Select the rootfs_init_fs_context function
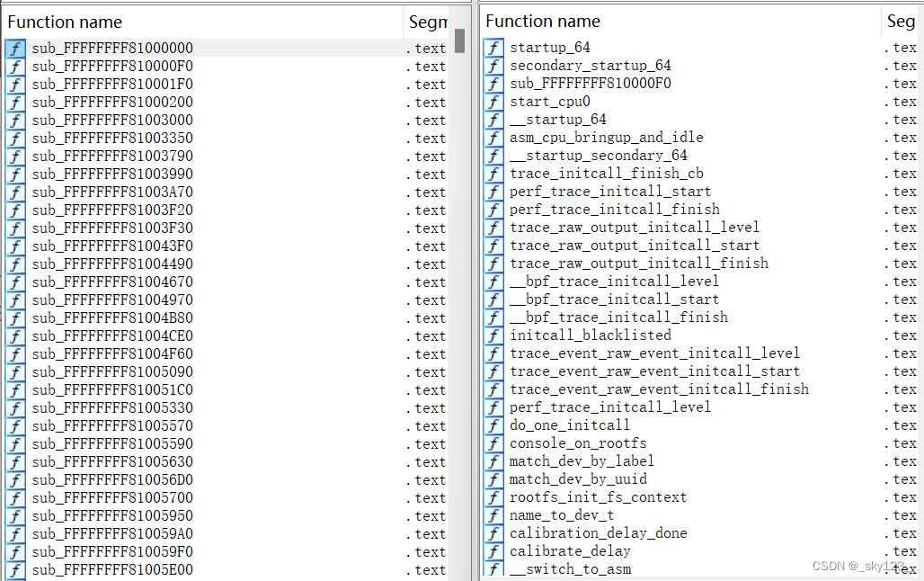Viewport: 924px width, 581px height. (598, 497)
